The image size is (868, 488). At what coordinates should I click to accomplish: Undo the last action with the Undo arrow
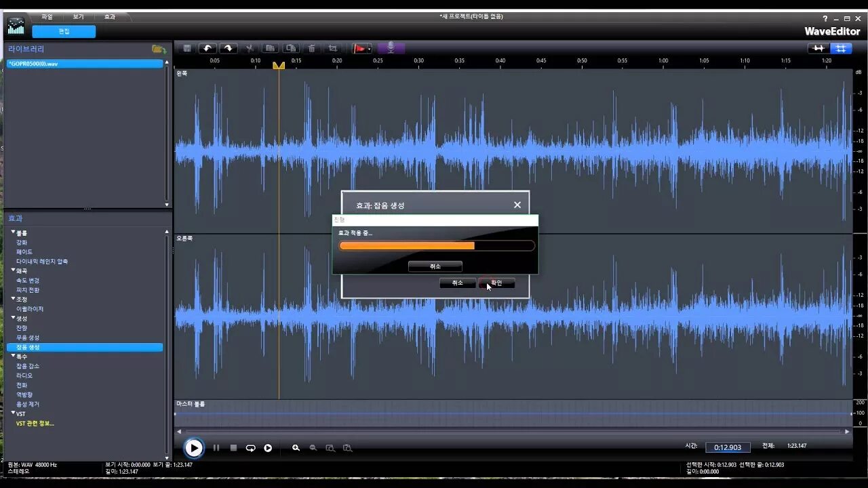(208, 48)
